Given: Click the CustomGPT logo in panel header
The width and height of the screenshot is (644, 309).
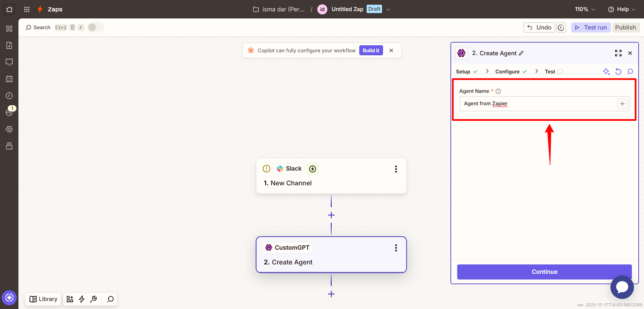Looking at the screenshot, I should [462, 53].
